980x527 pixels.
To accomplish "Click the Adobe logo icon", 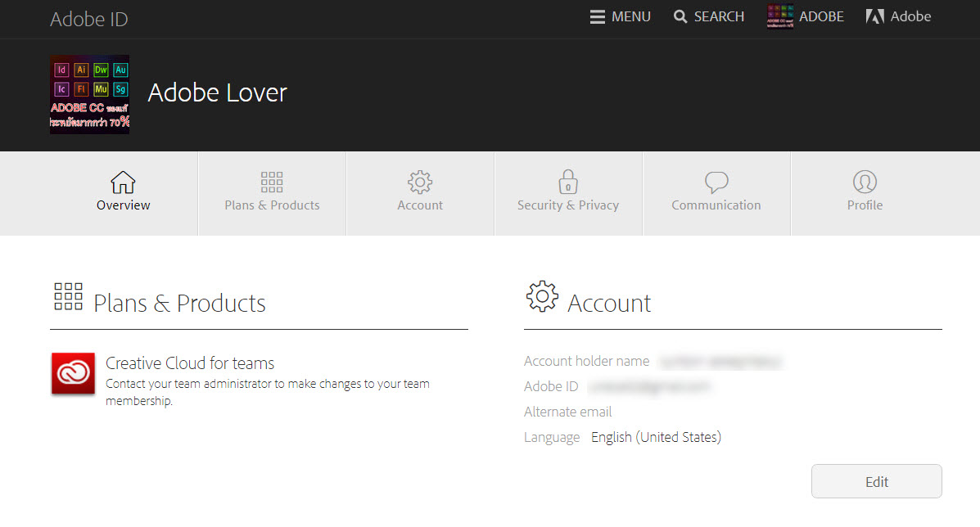I will (x=874, y=16).
